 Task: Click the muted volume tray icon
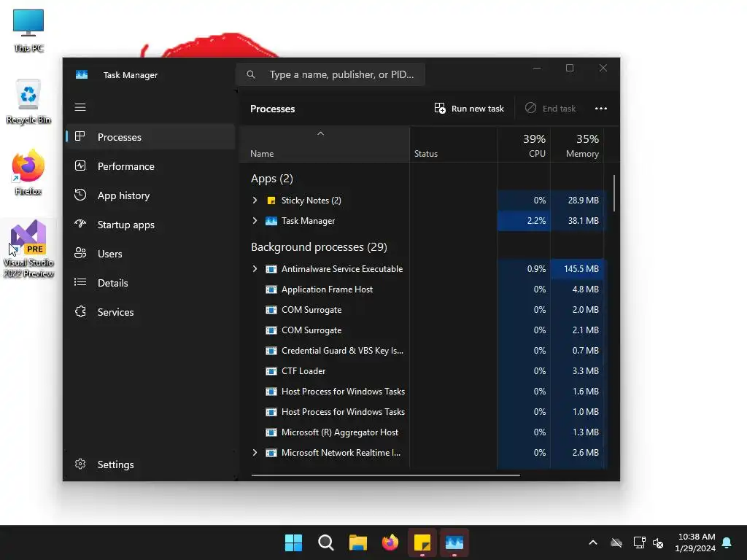click(658, 542)
